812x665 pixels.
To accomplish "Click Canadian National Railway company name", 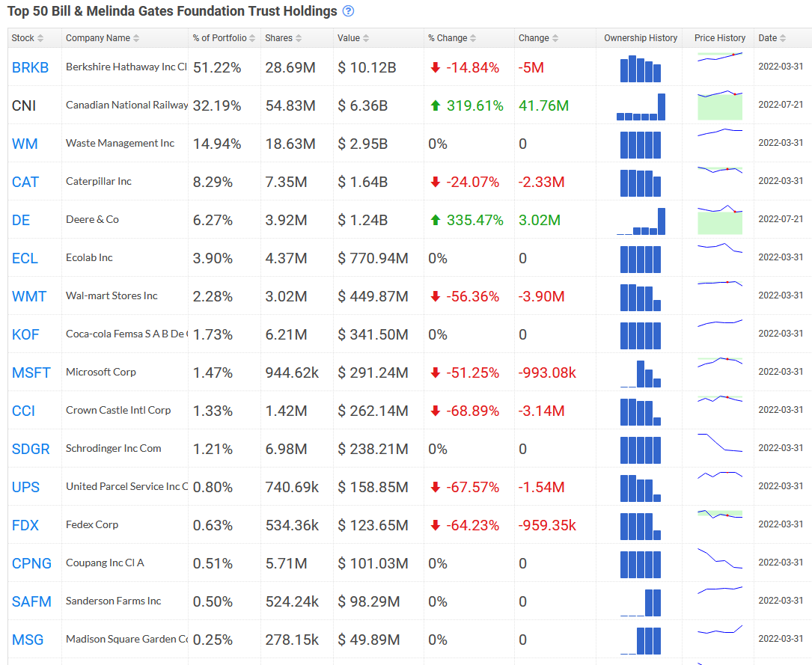I will 127,105.
